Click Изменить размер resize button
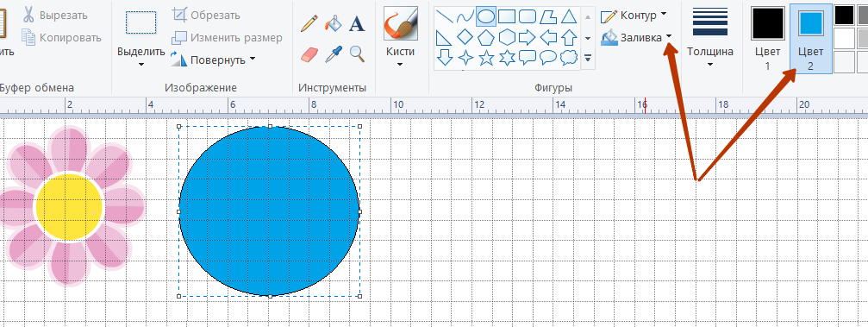The width and height of the screenshot is (868, 327). click(227, 38)
